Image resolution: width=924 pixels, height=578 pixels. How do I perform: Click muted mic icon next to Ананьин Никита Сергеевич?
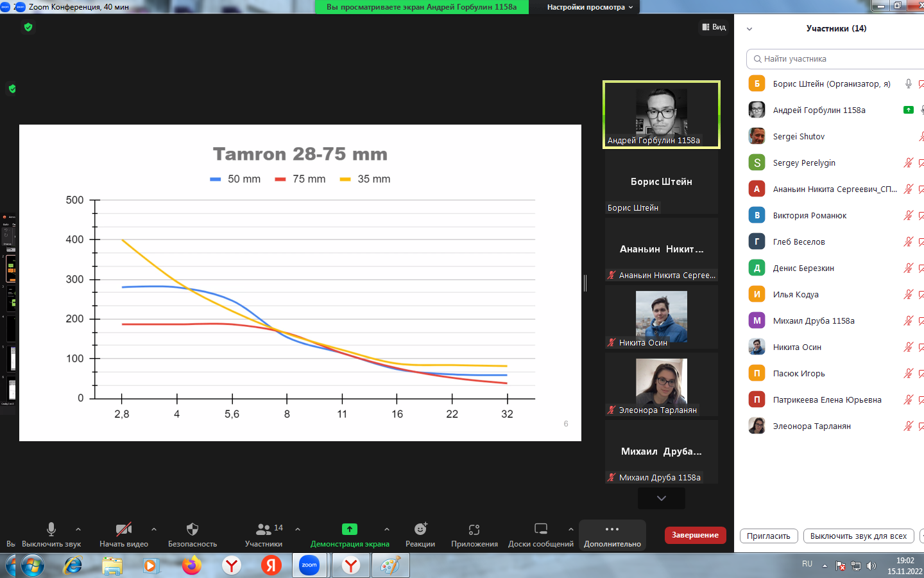pyautogui.click(x=909, y=189)
